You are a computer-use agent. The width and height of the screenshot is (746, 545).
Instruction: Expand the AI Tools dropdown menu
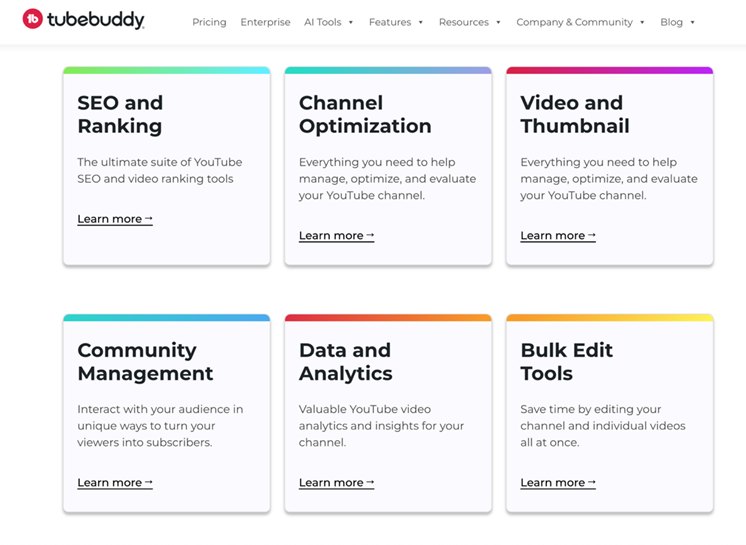pos(328,22)
